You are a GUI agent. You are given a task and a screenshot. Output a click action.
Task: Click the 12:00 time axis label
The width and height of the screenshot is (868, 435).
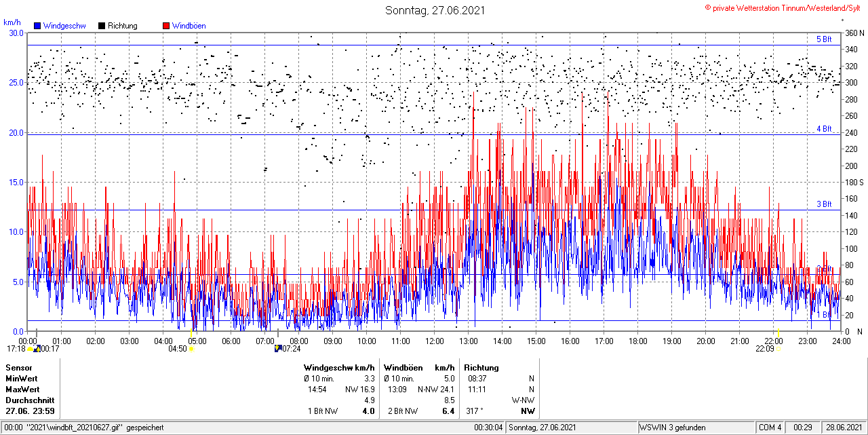click(435, 341)
